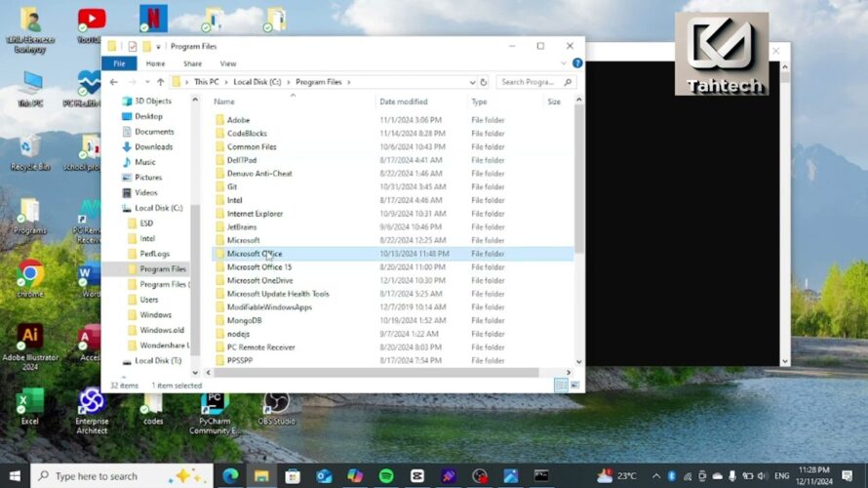The height and width of the screenshot is (488, 868).
Task: Select the PPSSPP folder
Action: tap(240, 360)
